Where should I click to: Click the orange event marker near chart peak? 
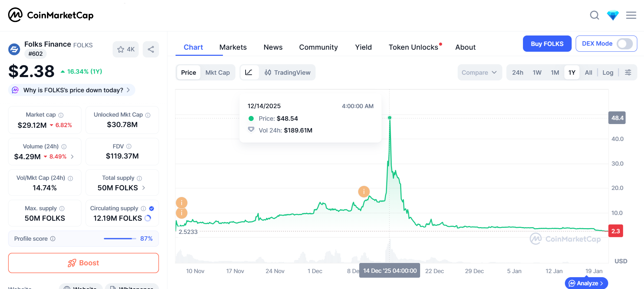pyautogui.click(x=364, y=192)
